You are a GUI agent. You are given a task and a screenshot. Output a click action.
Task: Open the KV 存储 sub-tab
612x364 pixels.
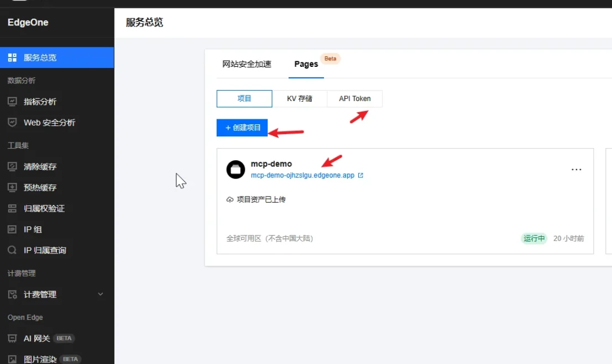[x=300, y=99]
